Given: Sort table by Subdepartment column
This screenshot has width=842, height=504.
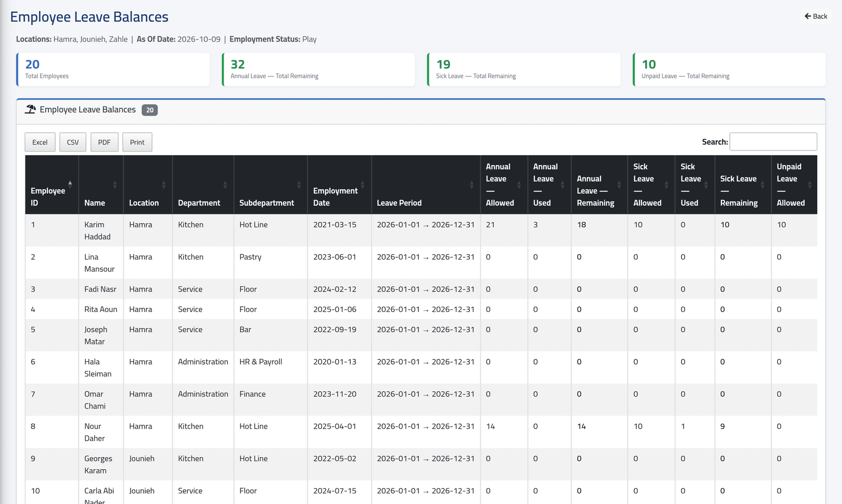Looking at the screenshot, I should [270, 185].
